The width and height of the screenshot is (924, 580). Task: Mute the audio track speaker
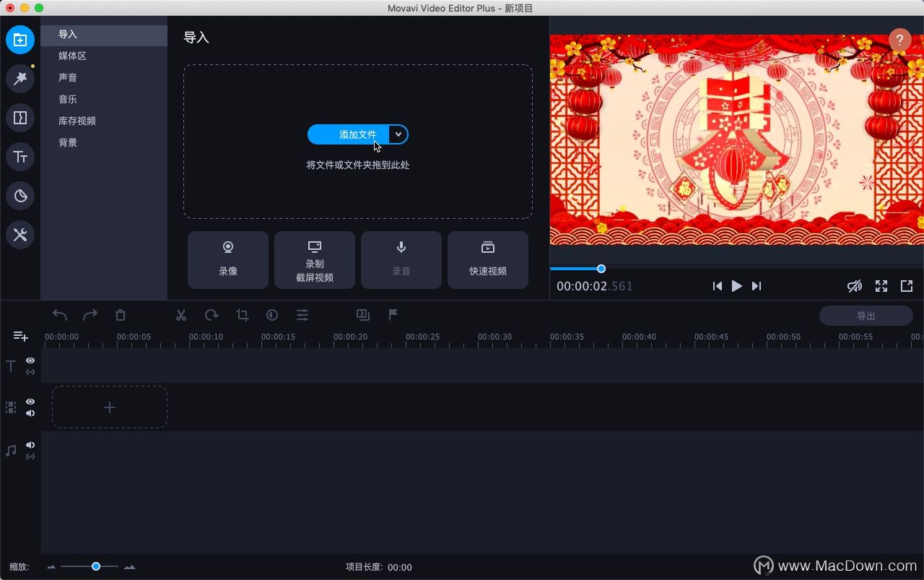[30, 445]
